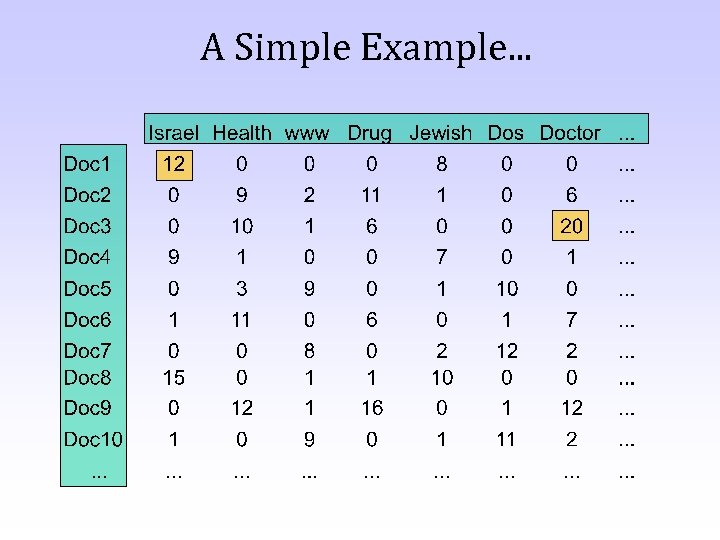720x540 pixels.
Task: Click the Doc1 row label
Action: pyautogui.click(x=87, y=162)
